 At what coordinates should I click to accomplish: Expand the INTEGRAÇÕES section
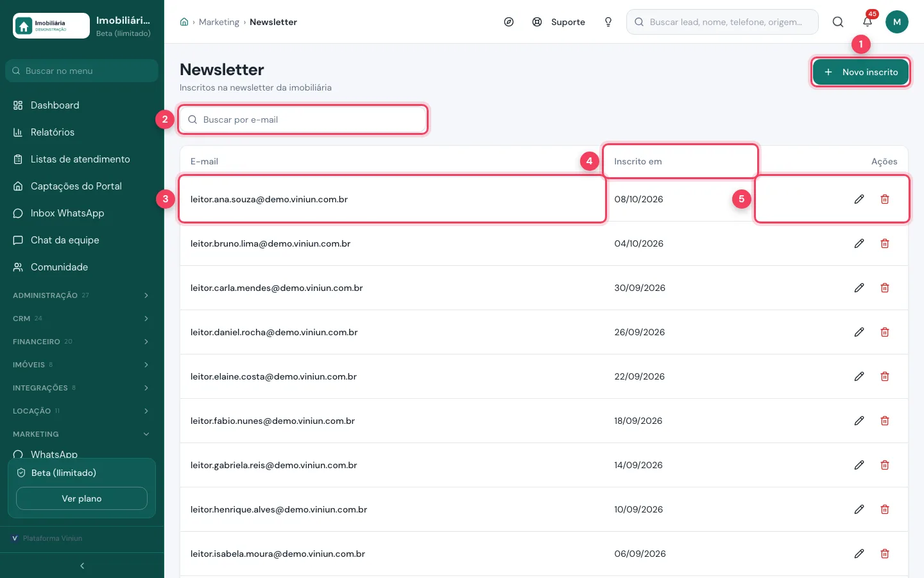81,388
